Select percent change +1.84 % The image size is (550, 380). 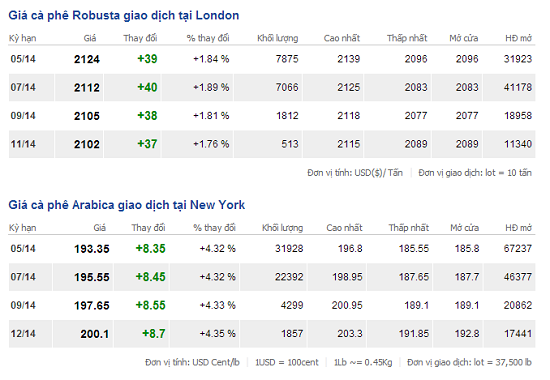tap(211, 59)
